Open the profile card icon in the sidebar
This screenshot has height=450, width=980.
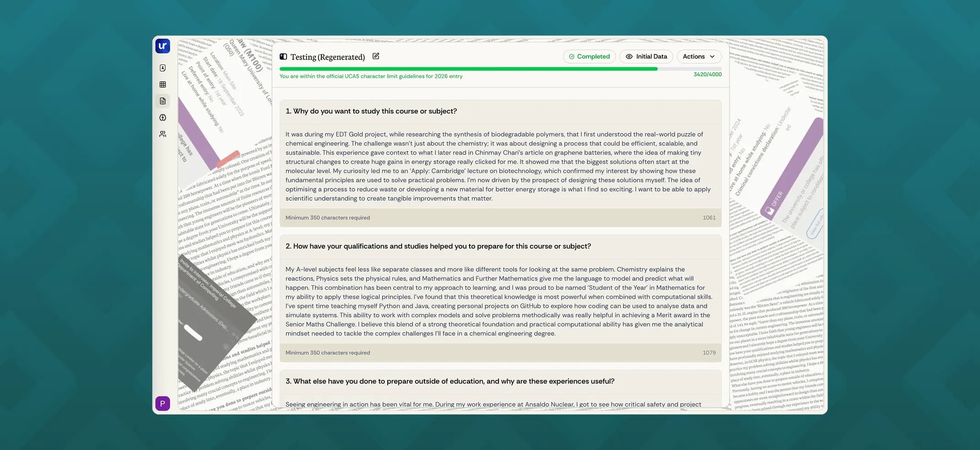pyautogui.click(x=163, y=68)
